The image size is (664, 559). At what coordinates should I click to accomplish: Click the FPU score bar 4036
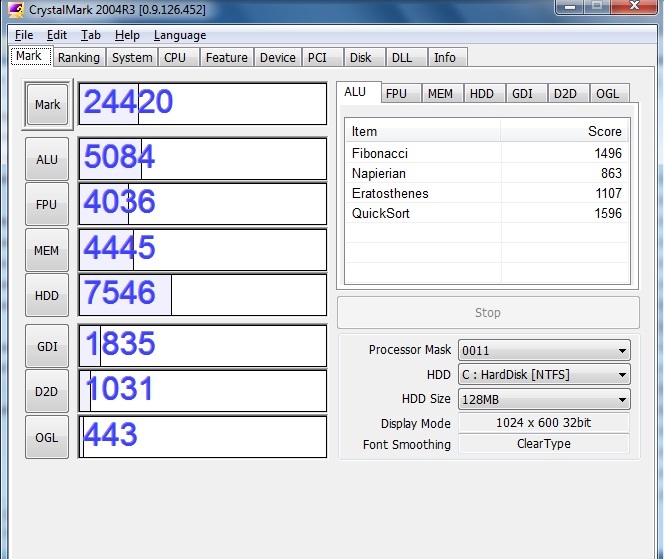[x=203, y=204]
